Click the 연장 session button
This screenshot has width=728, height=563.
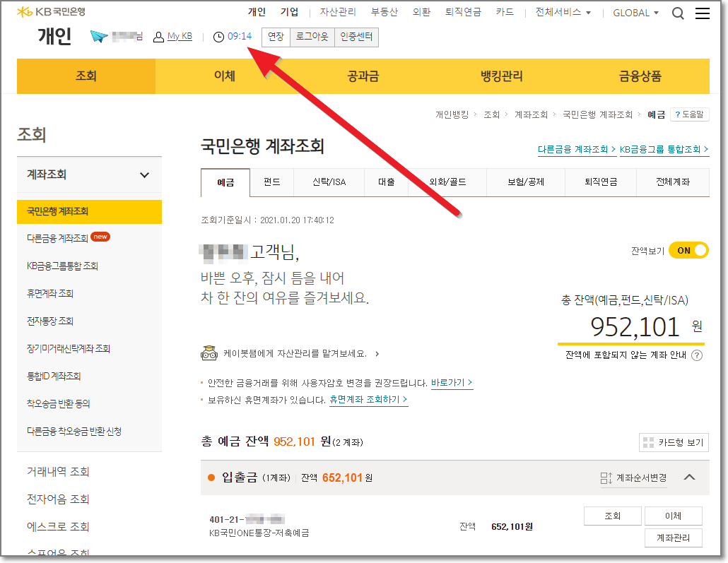276,37
